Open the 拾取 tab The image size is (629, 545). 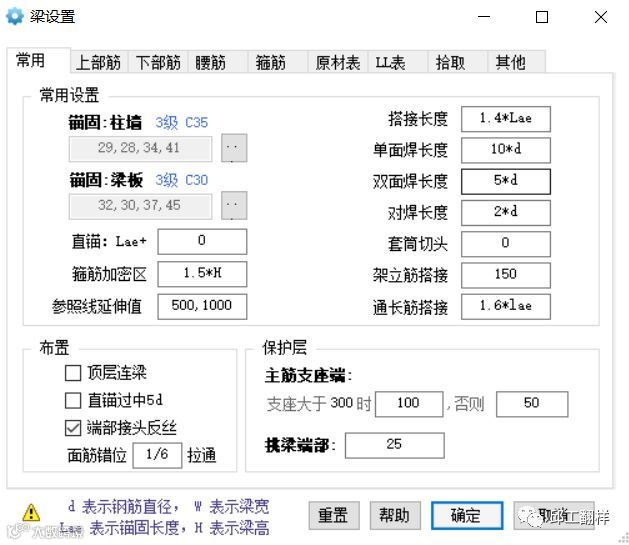[x=458, y=62]
